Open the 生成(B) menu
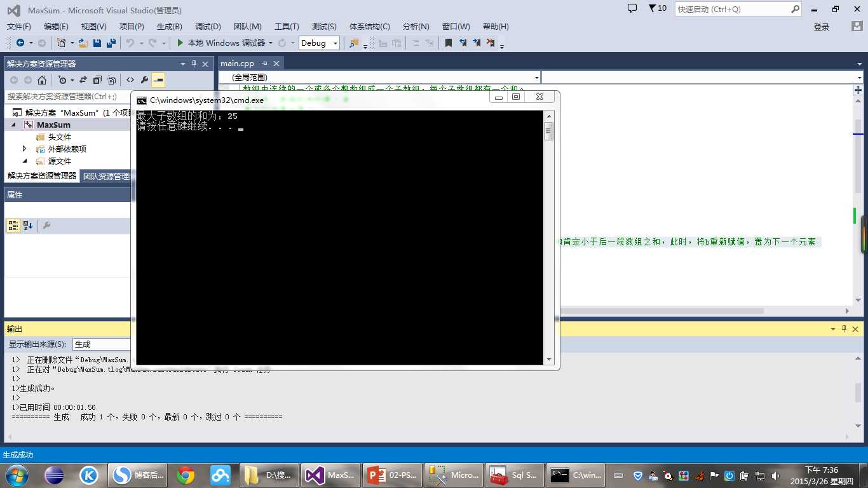This screenshot has height=488, width=868. (x=170, y=27)
